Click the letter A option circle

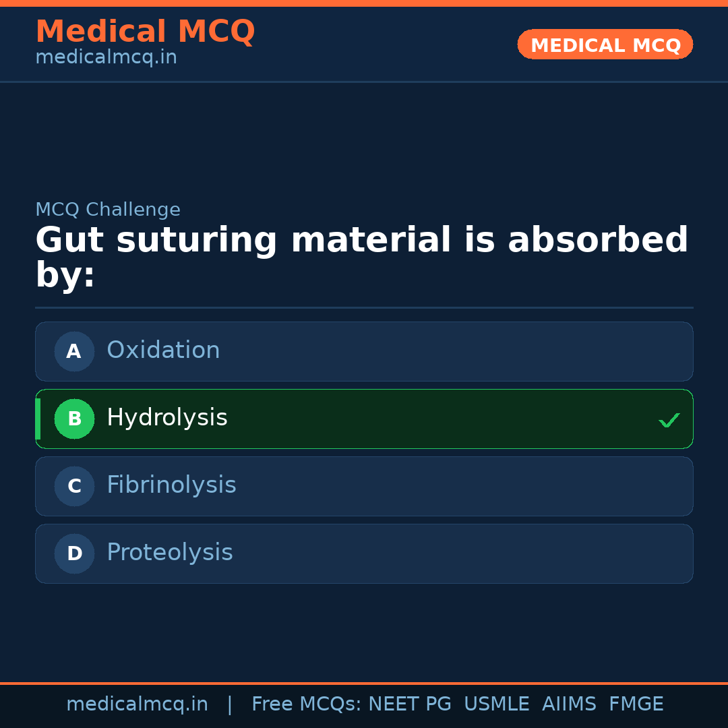[74, 351]
